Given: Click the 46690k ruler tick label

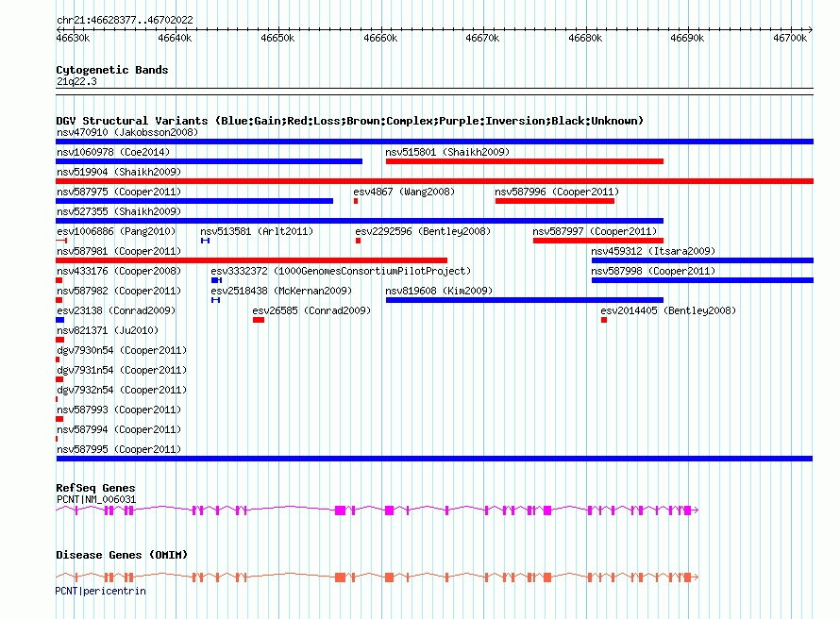Looking at the screenshot, I should point(687,38).
